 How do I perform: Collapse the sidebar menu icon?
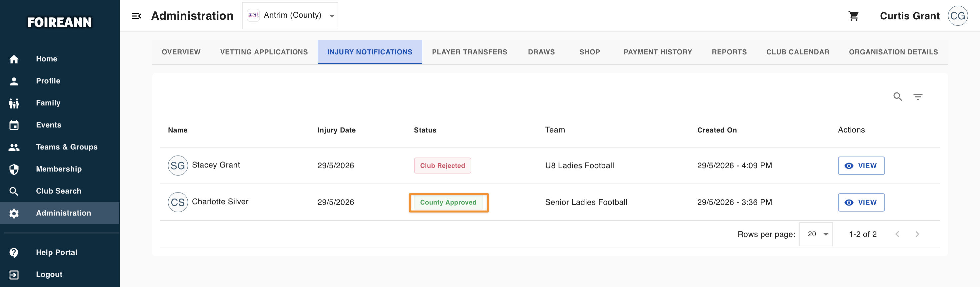click(136, 16)
